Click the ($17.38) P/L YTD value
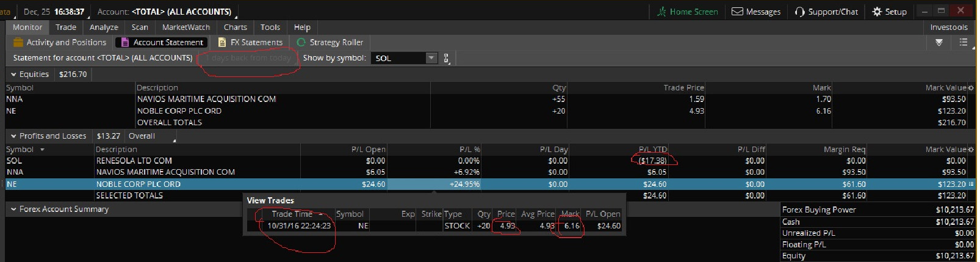 click(x=652, y=161)
